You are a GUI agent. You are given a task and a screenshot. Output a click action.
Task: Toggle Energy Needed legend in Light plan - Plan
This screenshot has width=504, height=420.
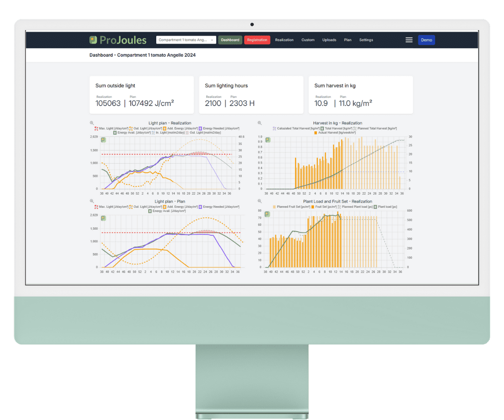[218, 207]
